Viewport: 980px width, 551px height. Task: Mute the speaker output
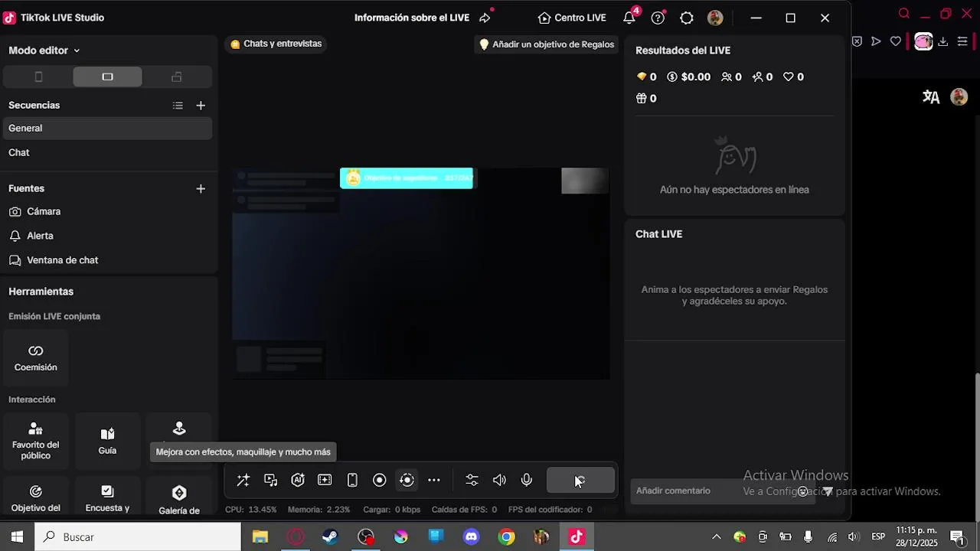[x=499, y=480]
